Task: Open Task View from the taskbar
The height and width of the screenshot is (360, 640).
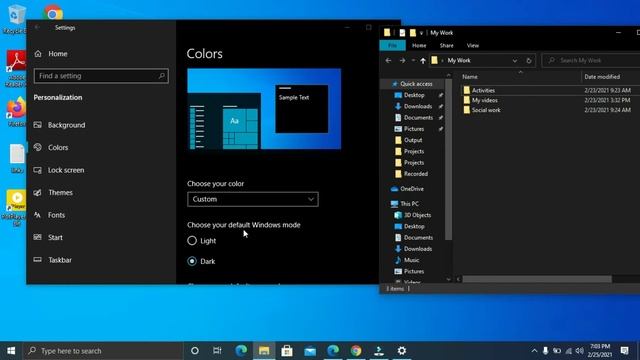Action: point(217,351)
